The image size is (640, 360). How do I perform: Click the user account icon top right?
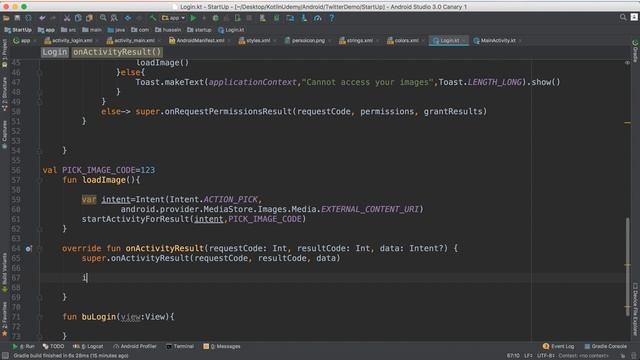pyautogui.click(x=634, y=17)
